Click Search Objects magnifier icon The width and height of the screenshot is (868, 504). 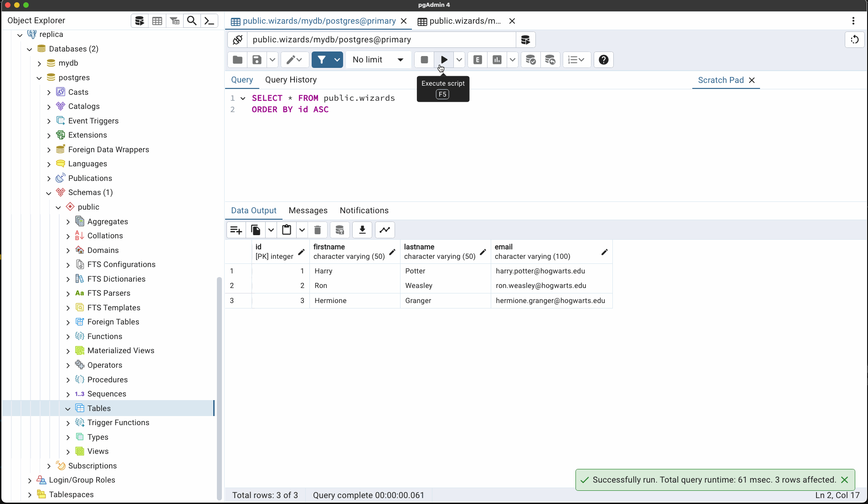192,21
